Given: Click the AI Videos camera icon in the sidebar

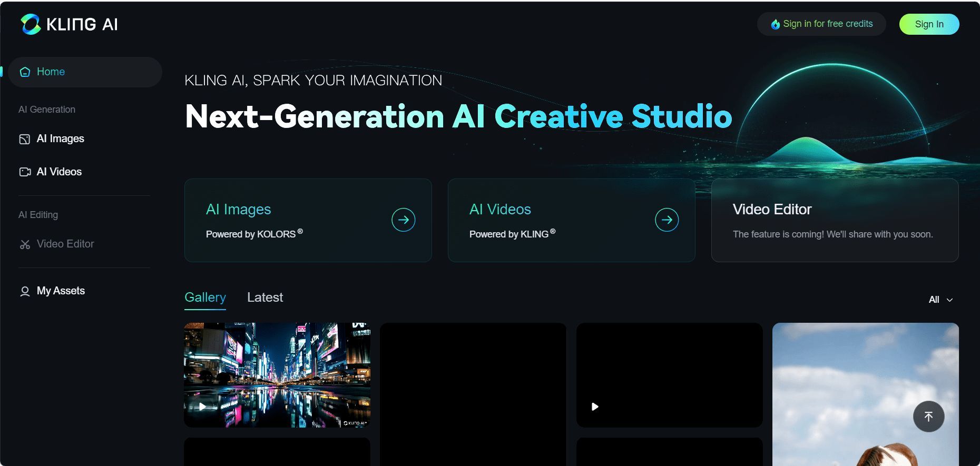Looking at the screenshot, I should coord(25,172).
